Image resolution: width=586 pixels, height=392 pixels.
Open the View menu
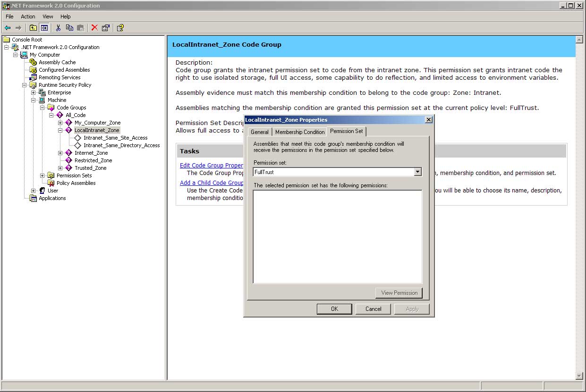click(48, 17)
